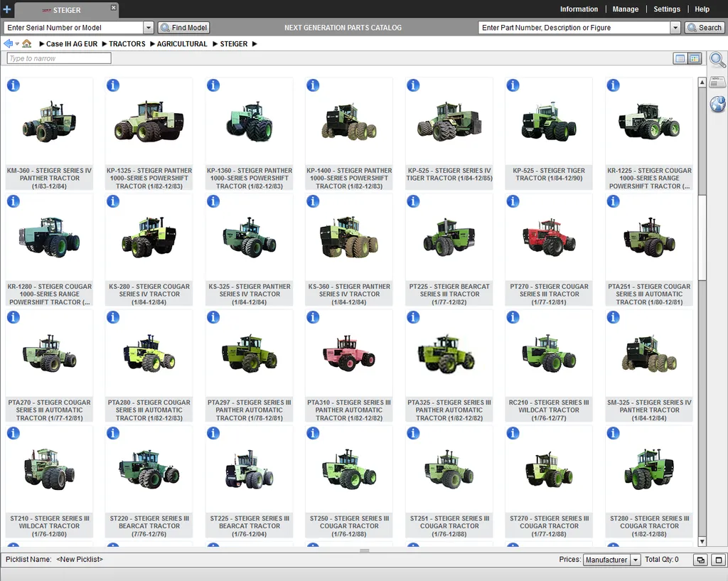Open the magnifier search panel icon
Screen dimensions: 728x581
(x=717, y=60)
